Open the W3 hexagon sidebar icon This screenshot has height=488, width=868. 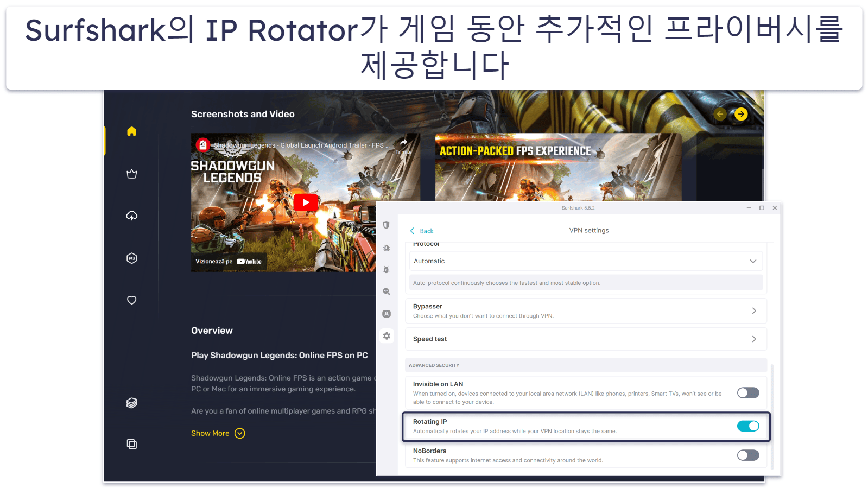coord(131,258)
